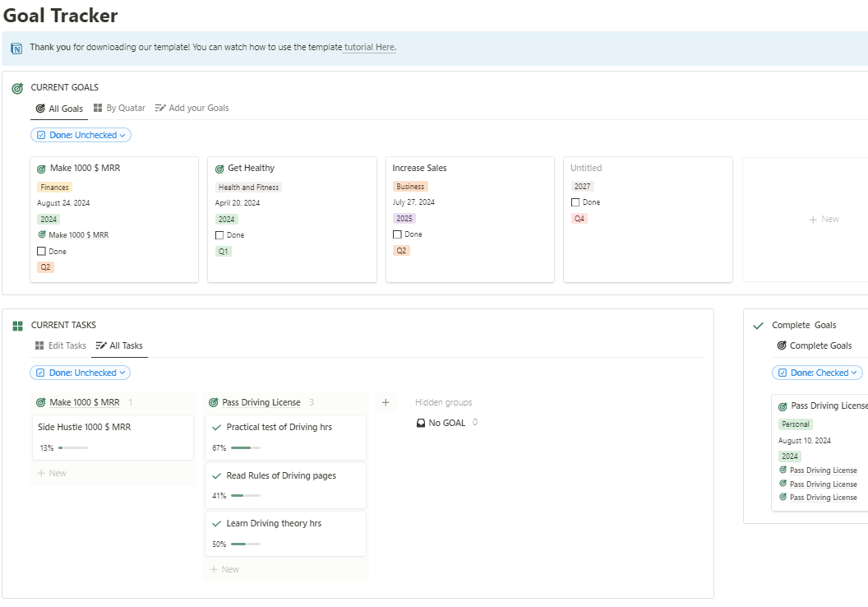Switch to the By Quatar tab

tap(119, 109)
